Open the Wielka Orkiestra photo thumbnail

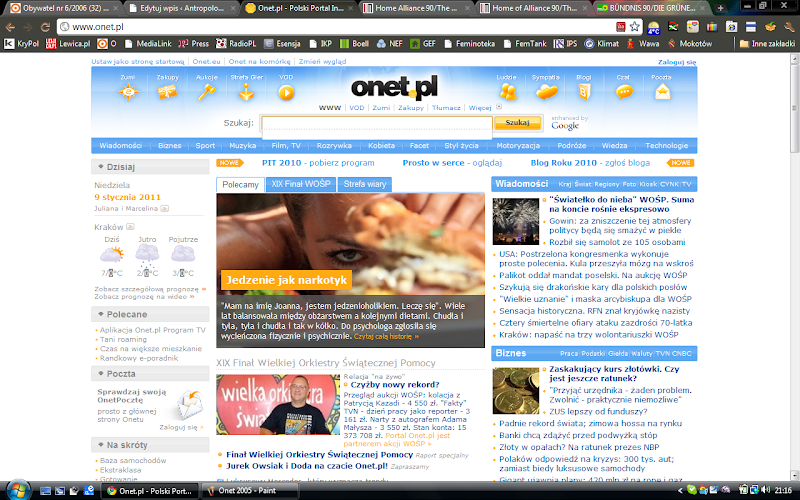tap(278, 404)
